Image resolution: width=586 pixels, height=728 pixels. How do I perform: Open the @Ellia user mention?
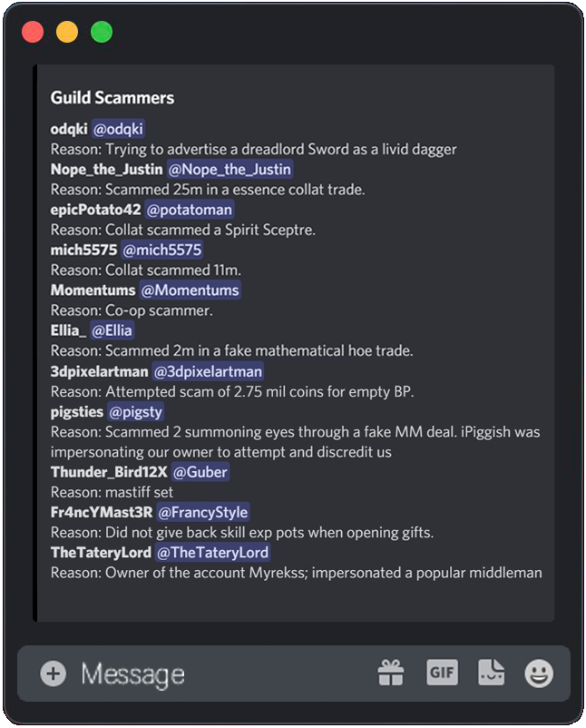click(x=112, y=330)
